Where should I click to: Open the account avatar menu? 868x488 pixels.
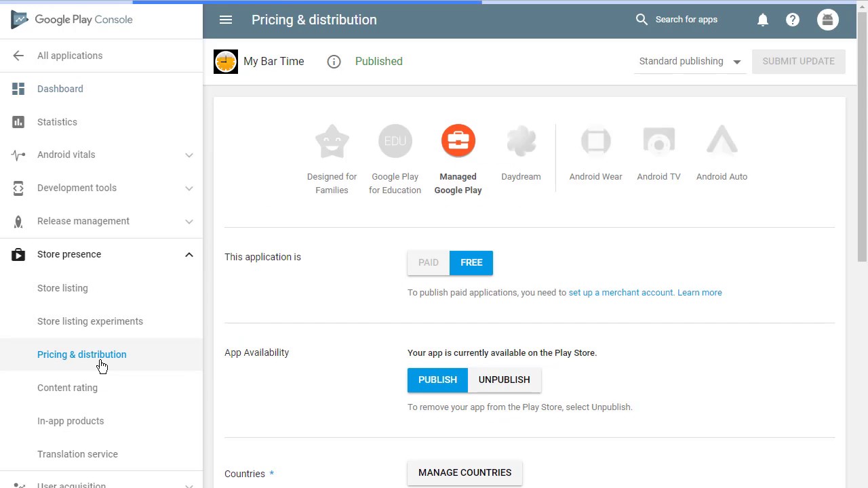827,20
